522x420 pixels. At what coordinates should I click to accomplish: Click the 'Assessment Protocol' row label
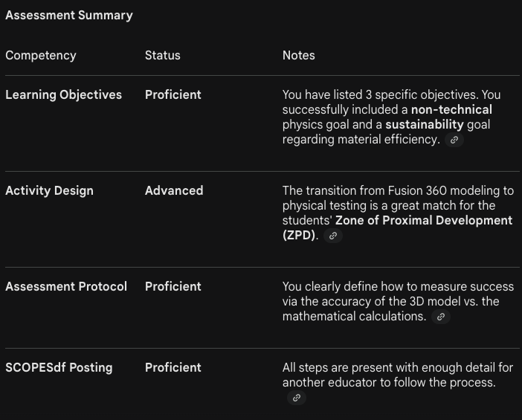point(66,286)
